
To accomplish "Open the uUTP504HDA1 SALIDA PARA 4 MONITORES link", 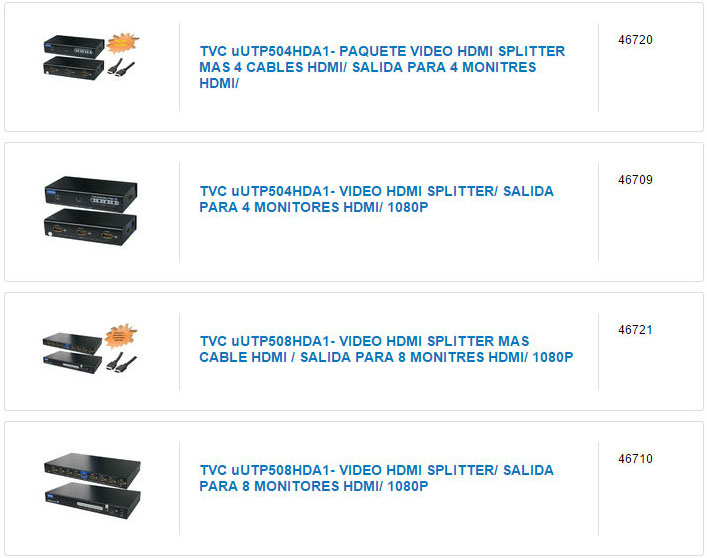I will pyautogui.click(x=376, y=199).
